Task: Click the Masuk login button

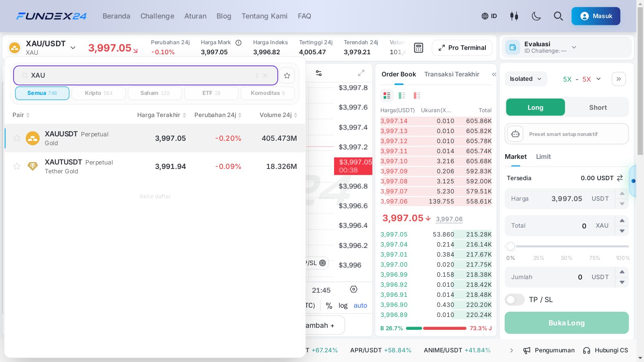Action: coord(596,16)
